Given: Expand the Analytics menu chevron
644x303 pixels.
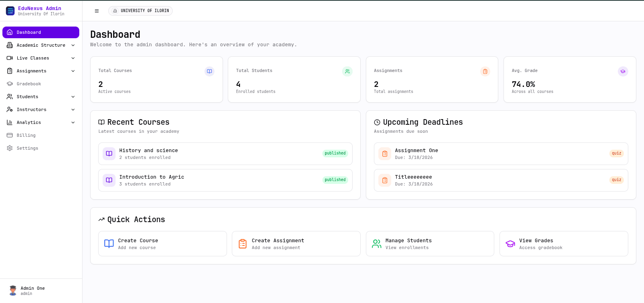Looking at the screenshot, I should 73,122.
